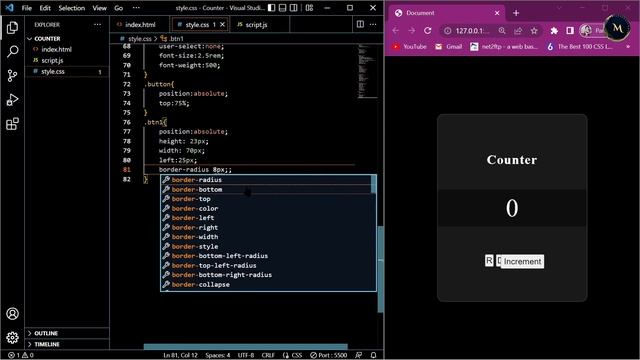Close the style.css editor tab
640x360 pixels.
click(222, 24)
